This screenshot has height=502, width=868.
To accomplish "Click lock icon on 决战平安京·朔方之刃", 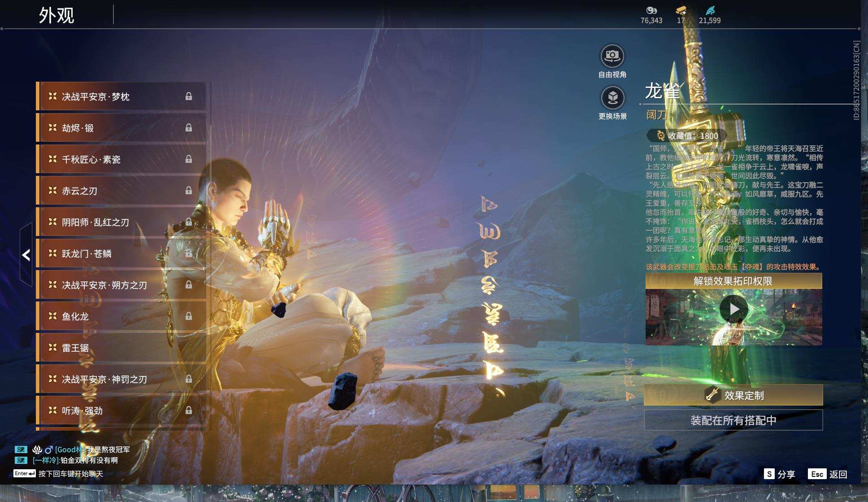I will tap(189, 285).
